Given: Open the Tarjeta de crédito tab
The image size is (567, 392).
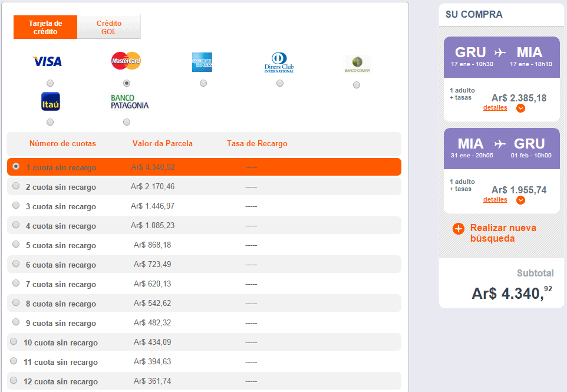Looking at the screenshot, I should pos(45,27).
